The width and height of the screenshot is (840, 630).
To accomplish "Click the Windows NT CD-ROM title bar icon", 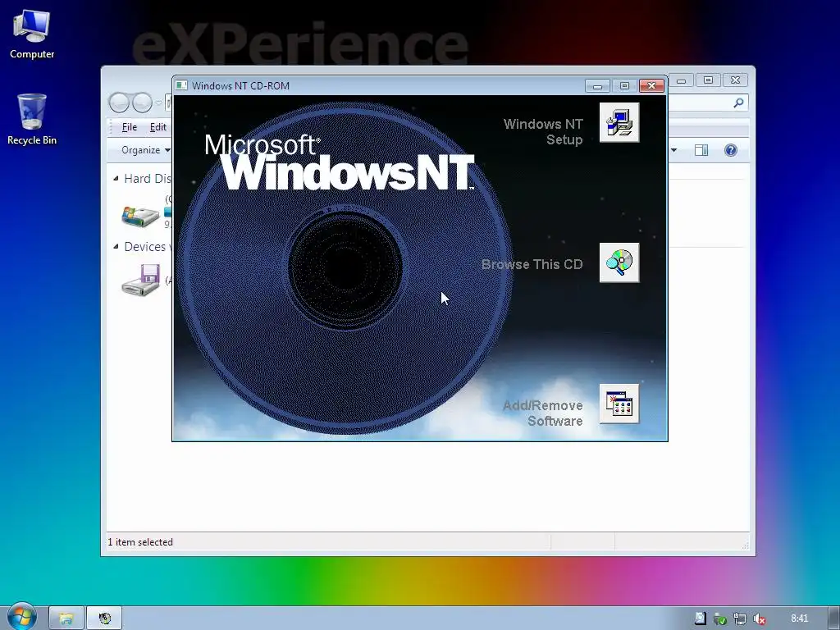I will pyautogui.click(x=182, y=85).
